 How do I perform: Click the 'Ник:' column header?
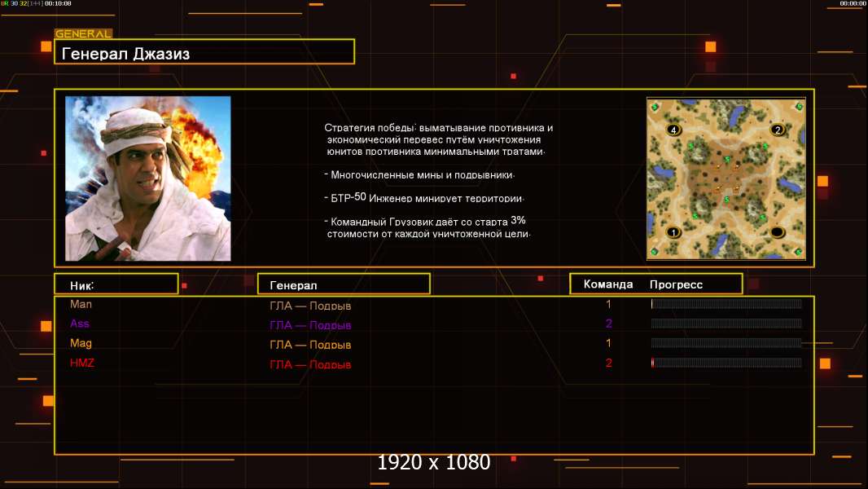click(x=82, y=286)
